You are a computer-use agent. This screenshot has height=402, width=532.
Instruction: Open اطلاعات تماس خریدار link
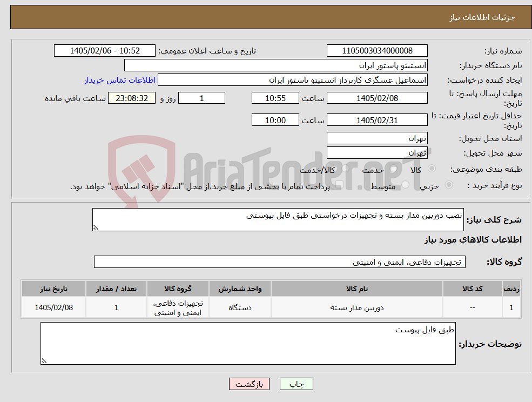pyautogui.click(x=120, y=80)
